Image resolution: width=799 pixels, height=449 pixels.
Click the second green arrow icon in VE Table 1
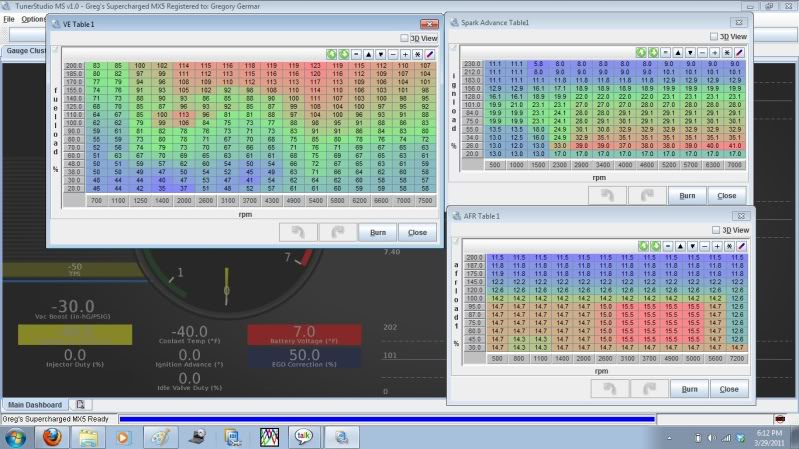(344, 55)
